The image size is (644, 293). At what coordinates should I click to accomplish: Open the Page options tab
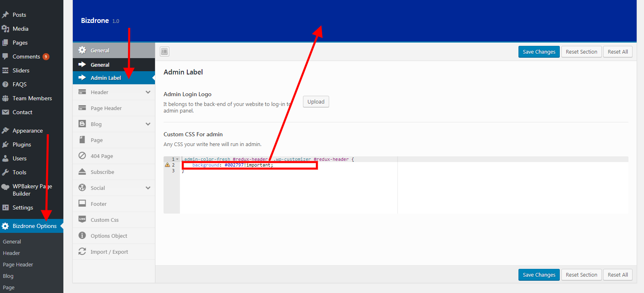point(114,140)
